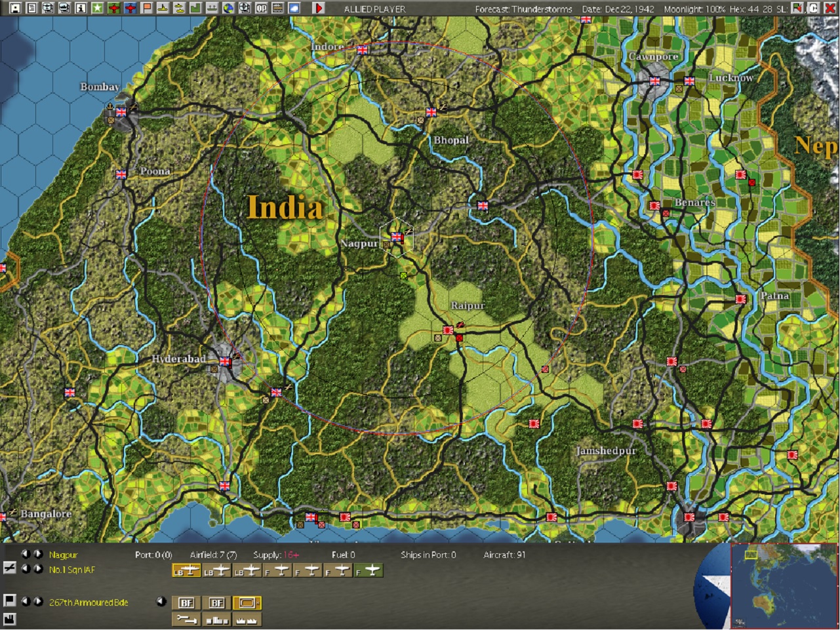Click the 'Ships in Port: 0' value
This screenshot has width=840, height=630.
tap(428, 555)
